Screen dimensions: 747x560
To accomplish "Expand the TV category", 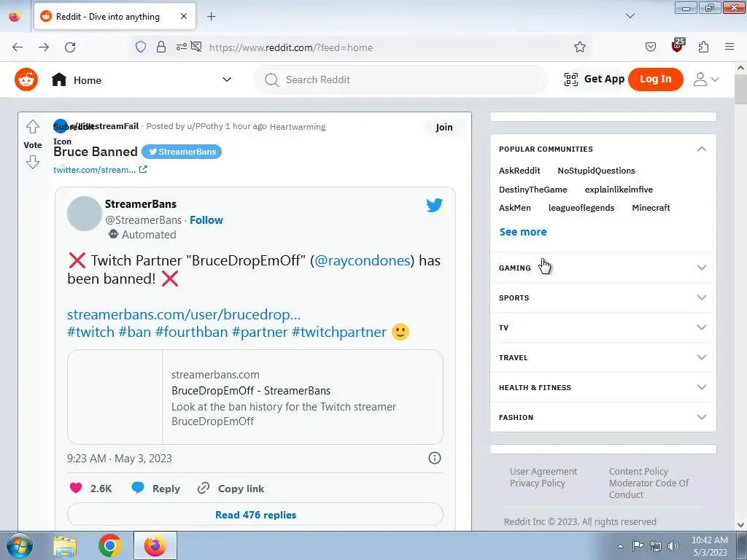I will 603,327.
